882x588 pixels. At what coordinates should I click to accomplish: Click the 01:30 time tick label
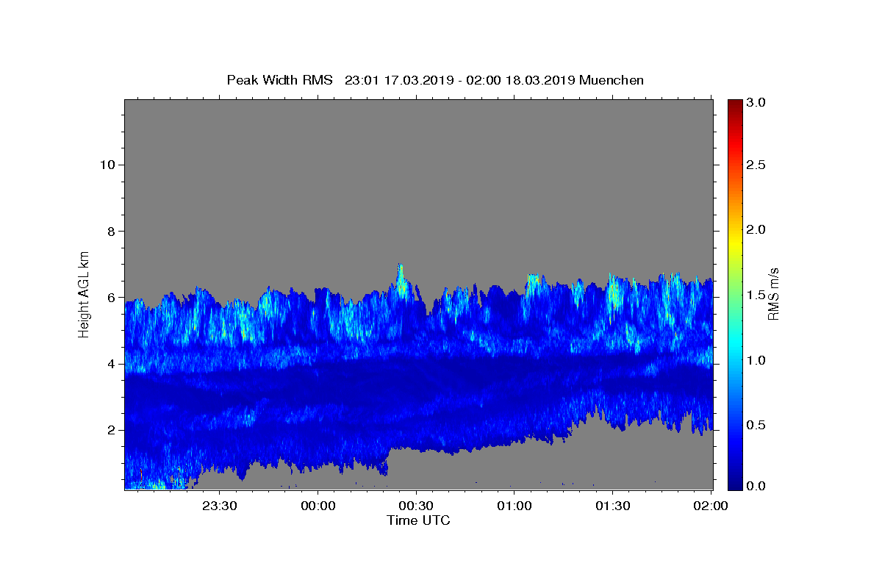(612, 506)
